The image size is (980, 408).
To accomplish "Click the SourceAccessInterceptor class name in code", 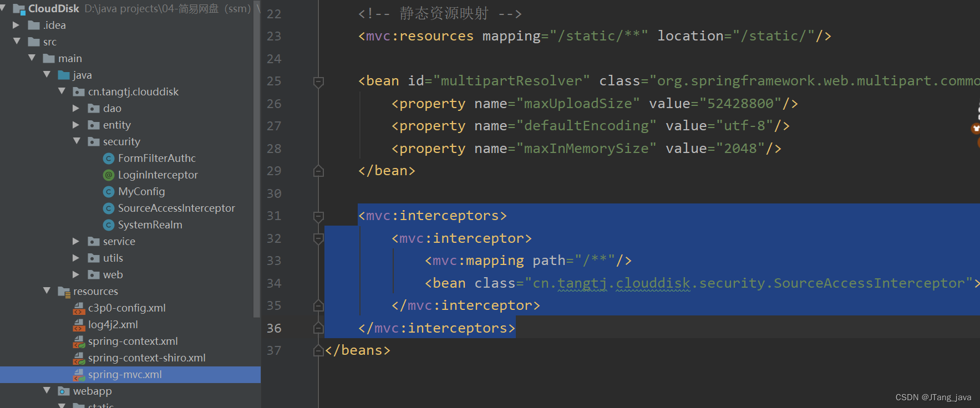I will tap(869, 283).
